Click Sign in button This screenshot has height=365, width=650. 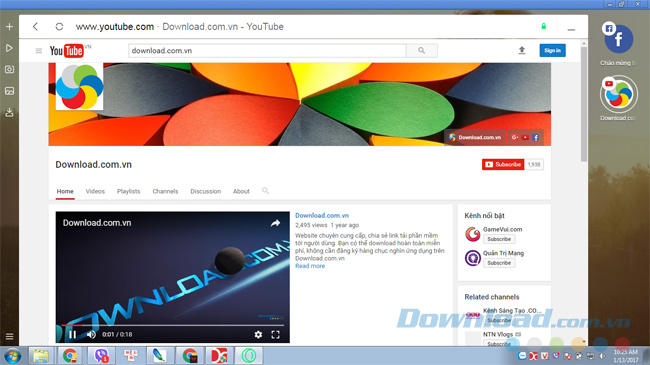552,50
